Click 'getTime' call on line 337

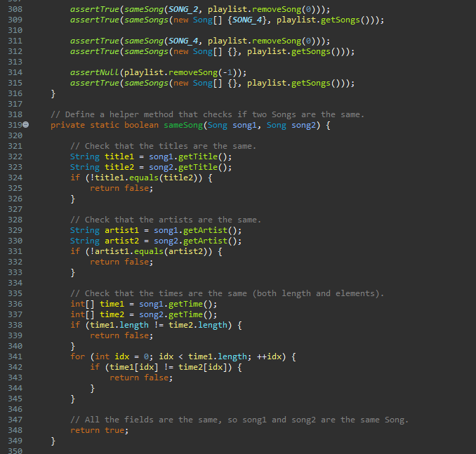point(185,314)
